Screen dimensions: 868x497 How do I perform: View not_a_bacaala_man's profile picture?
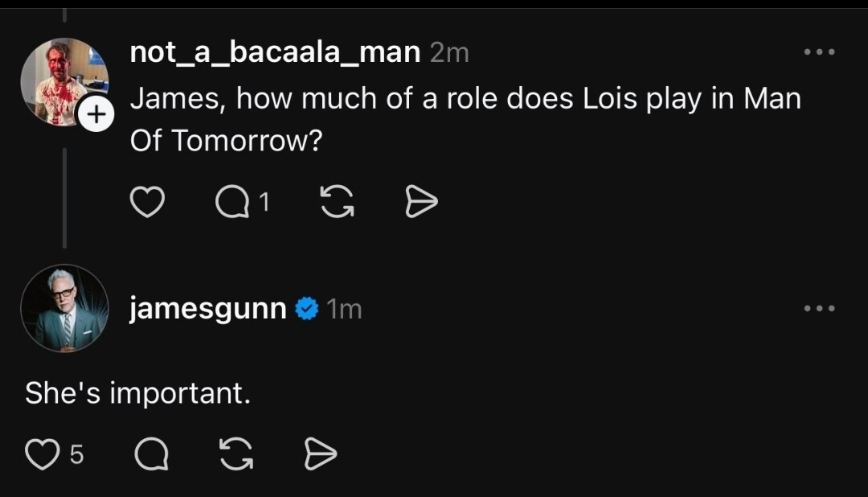63,80
